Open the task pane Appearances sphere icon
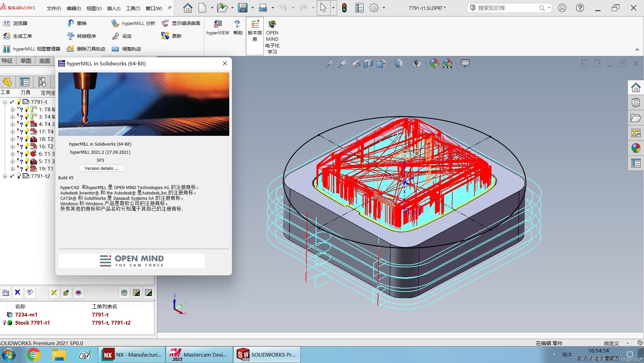 tap(636, 148)
